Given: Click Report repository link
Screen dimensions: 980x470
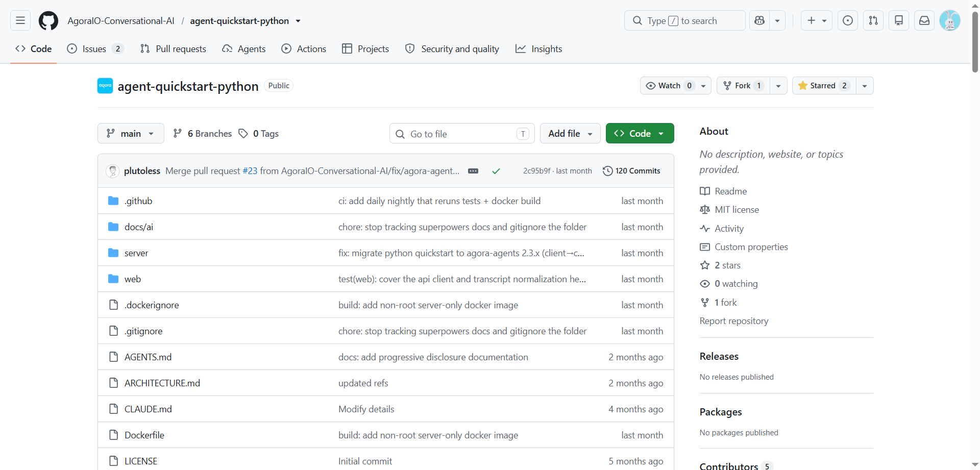Looking at the screenshot, I should [734, 321].
